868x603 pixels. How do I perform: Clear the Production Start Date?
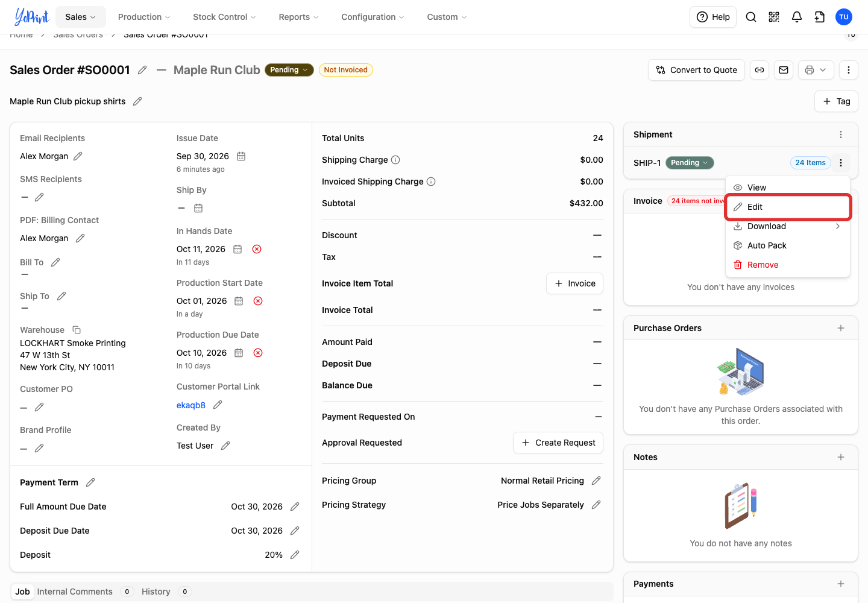(258, 301)
